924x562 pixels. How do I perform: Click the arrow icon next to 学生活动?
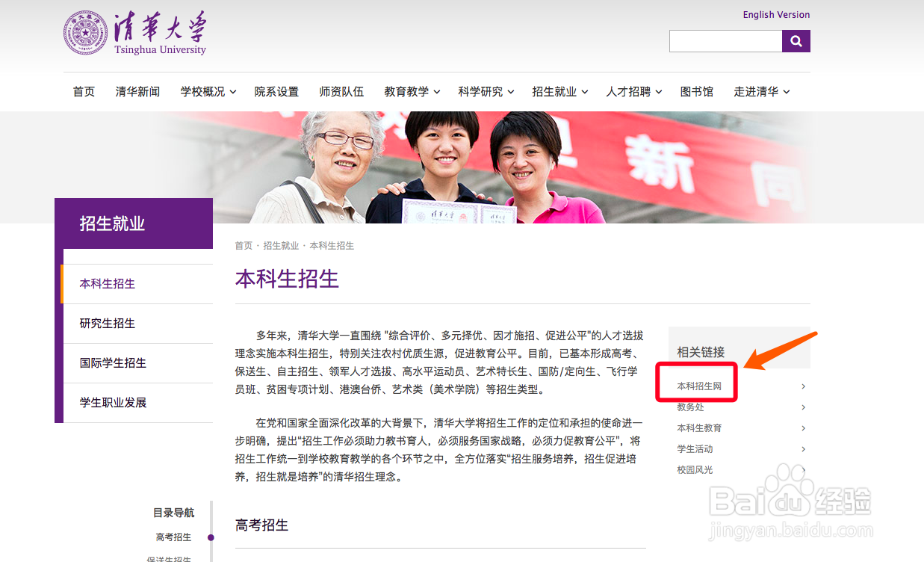pyautogui.click(x=803, y=449)
